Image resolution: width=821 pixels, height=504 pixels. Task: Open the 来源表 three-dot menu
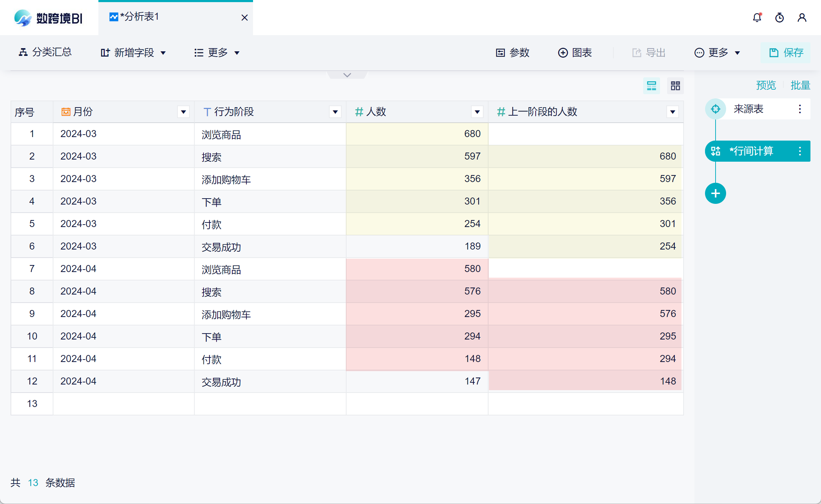click(x=800, y=109)
